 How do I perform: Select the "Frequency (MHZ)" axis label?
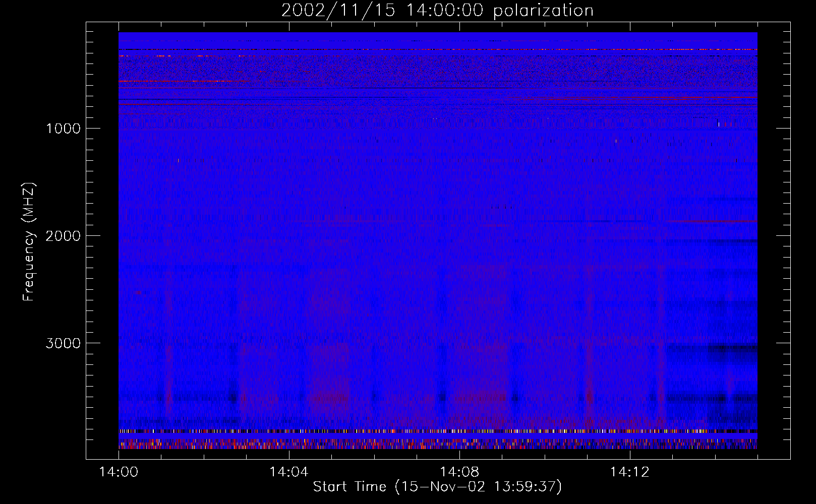coord(29,242)
